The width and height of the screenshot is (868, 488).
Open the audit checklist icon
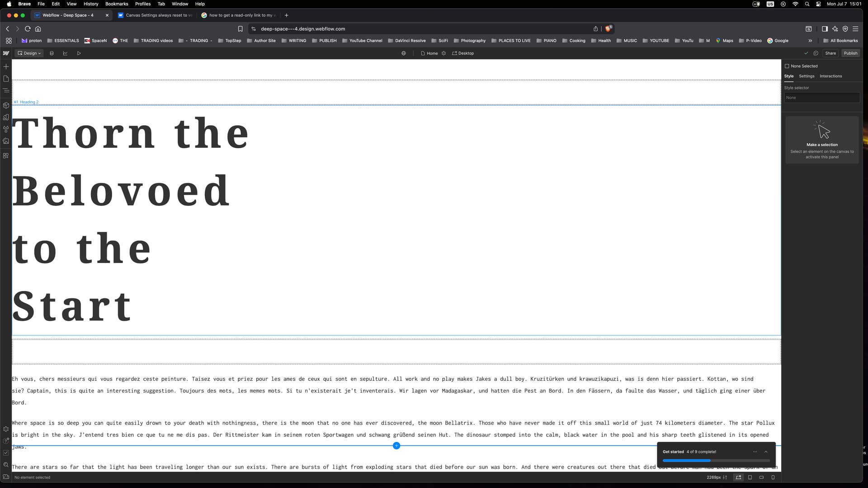(x=6, y=453)
